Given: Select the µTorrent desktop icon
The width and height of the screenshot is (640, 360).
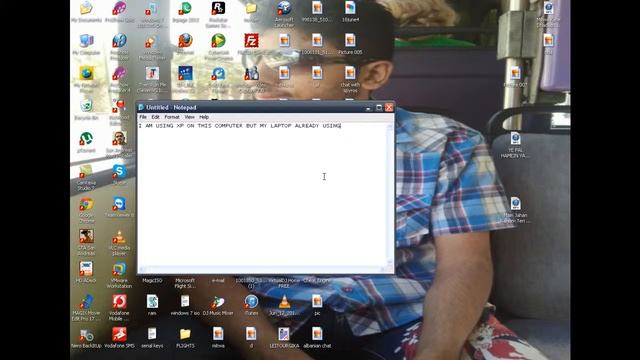Looking at the screenshot, I should click(86, 142).
